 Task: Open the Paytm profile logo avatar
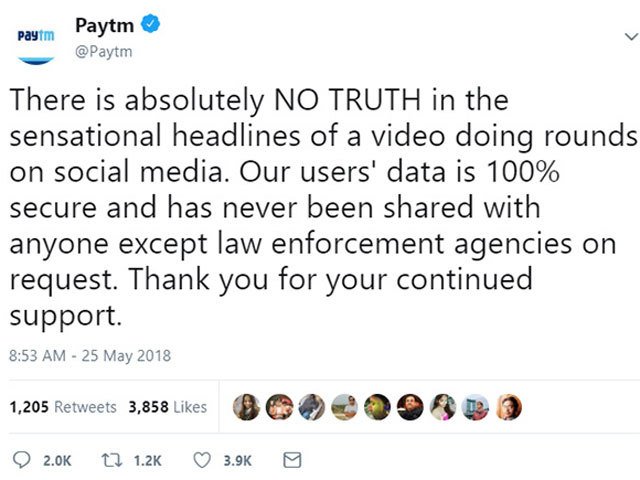coord(36,45)
